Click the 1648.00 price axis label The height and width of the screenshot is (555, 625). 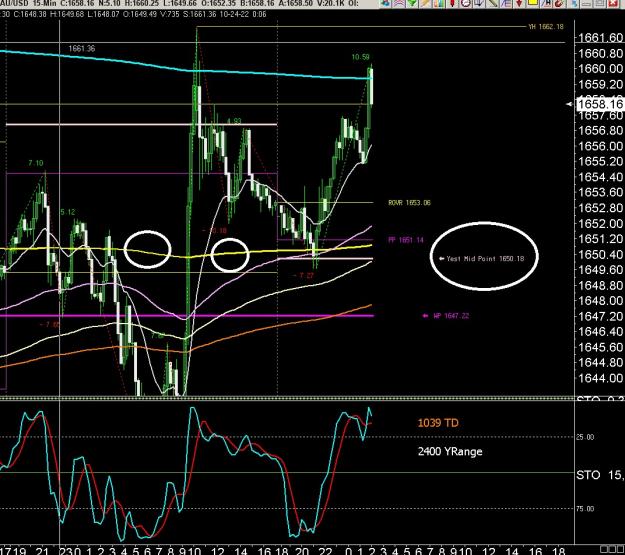pyautogui.click(x=600, y=301)
